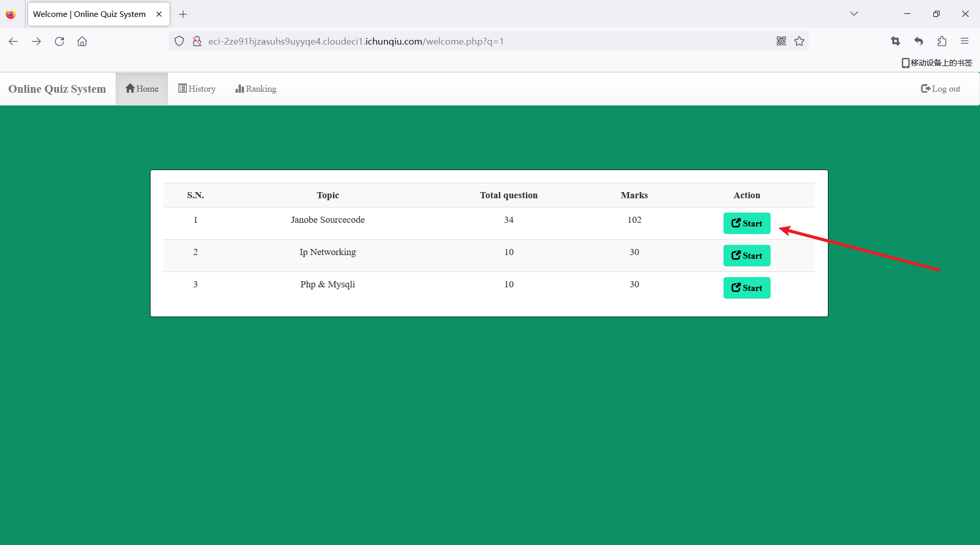Image resolution: width=980 pixels, height=545 pixels.
Task: View the insecure connection lock info
Action: 197,41
